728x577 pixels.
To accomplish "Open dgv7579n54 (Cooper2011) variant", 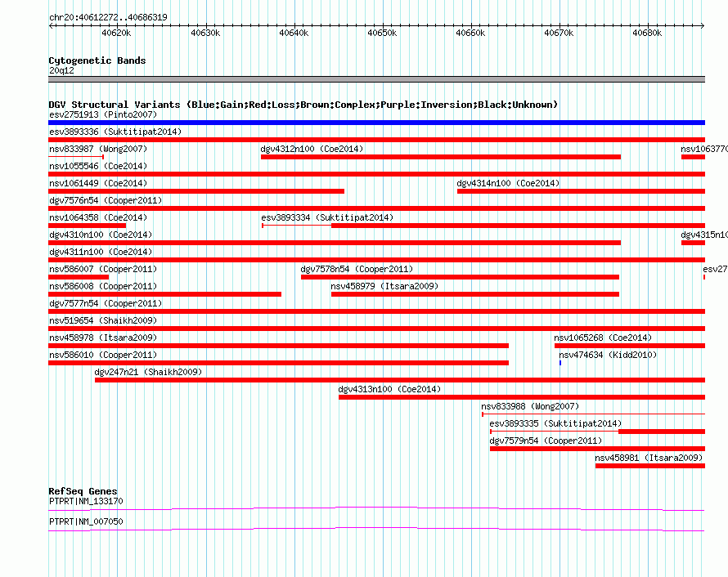I will 546,441.
